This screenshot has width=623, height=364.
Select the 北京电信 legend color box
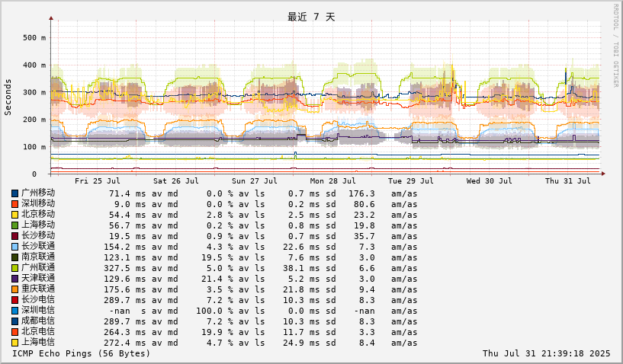(14, 332)
